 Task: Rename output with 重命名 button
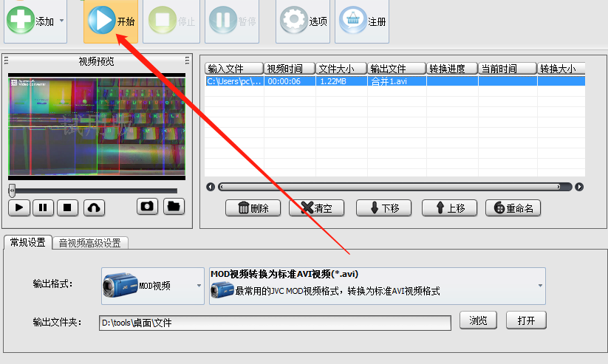coord(513,208)
